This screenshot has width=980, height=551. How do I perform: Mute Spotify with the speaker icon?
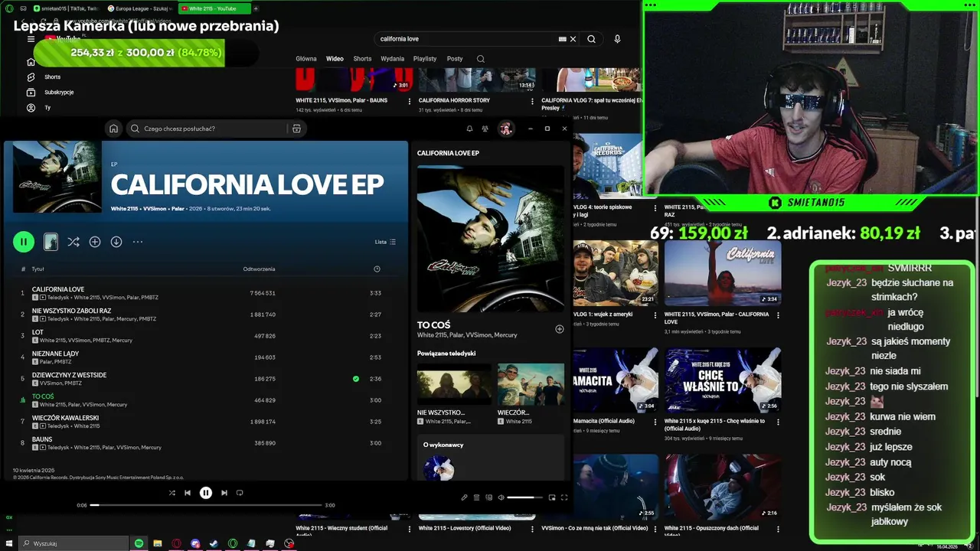coord(501,497)
